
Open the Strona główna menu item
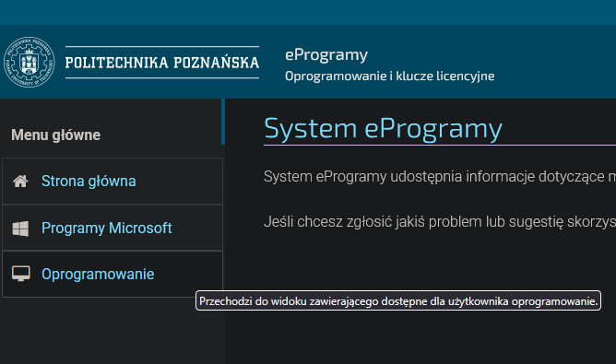[x=113, y=181]
